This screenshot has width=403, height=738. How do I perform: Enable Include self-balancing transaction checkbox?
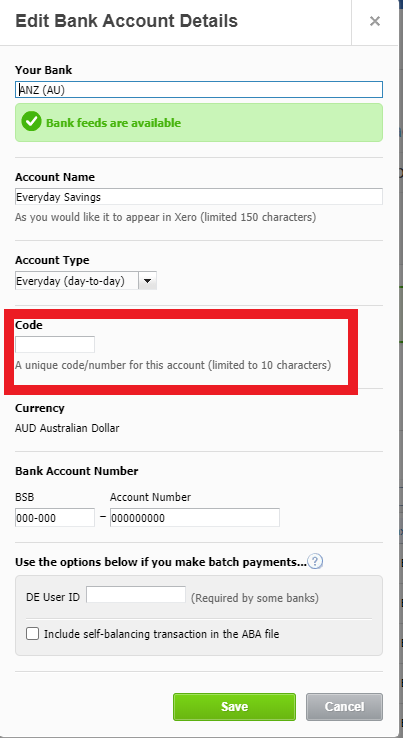[x=32, y=634]
